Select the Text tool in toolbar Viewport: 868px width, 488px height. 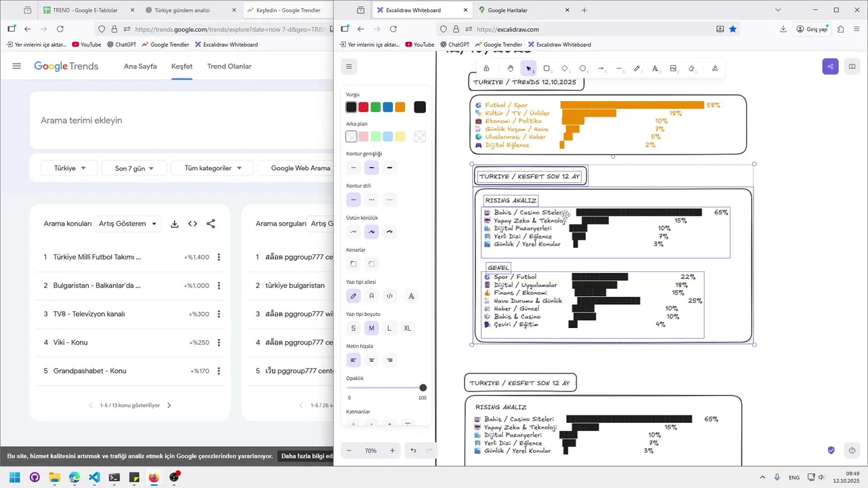655,68
